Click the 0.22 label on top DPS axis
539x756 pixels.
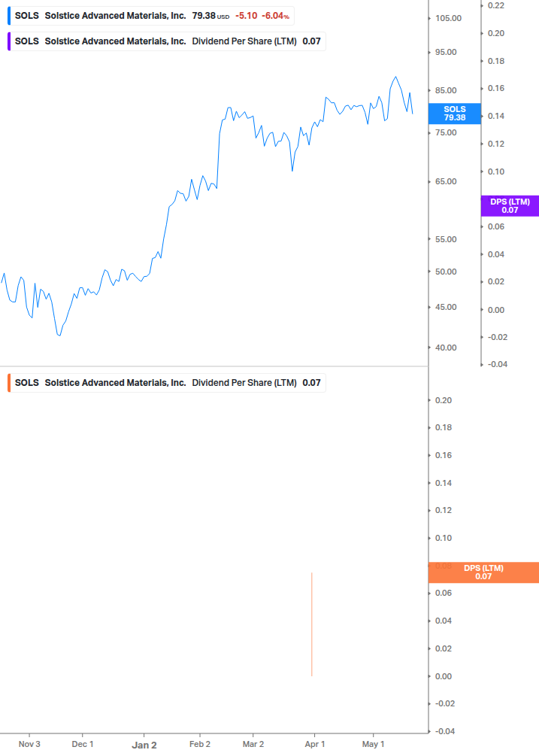pyautogui.click(x=496, y=6)
